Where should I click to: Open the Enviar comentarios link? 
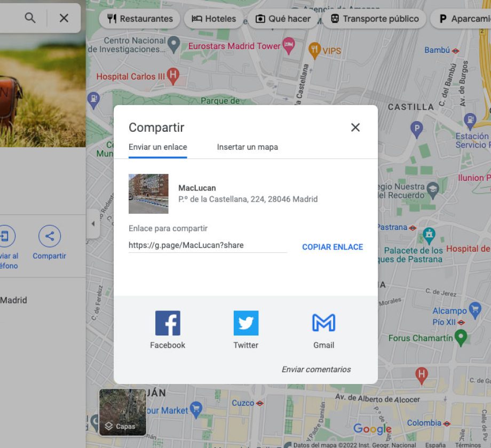point(316,369)
